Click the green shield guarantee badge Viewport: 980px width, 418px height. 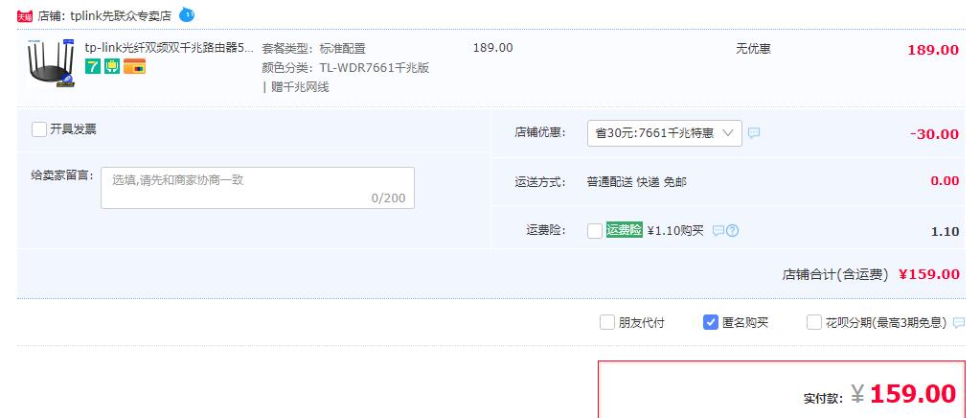coord(112,66)
